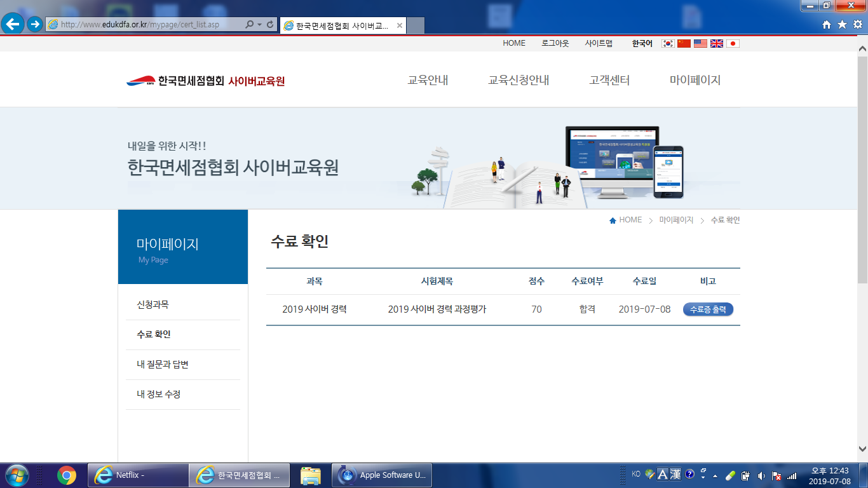Expand the address bar search dropdown arrow
This screenshot has height=488, width=868.
tap(259, 24)
